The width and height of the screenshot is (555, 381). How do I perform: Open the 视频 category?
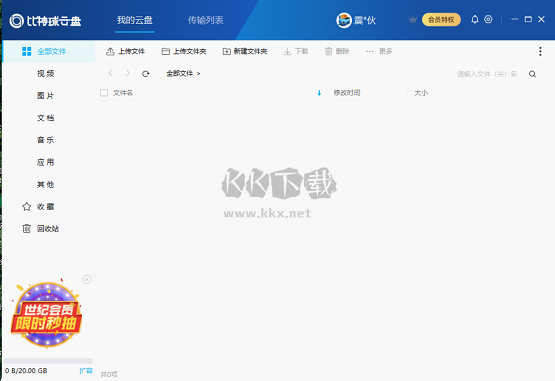46,73
